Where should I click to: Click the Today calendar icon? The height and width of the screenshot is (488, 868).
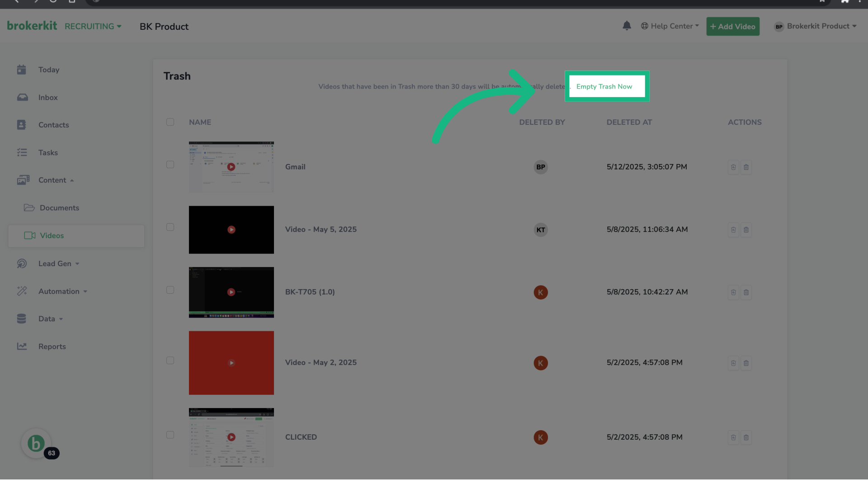coord(21,70)
